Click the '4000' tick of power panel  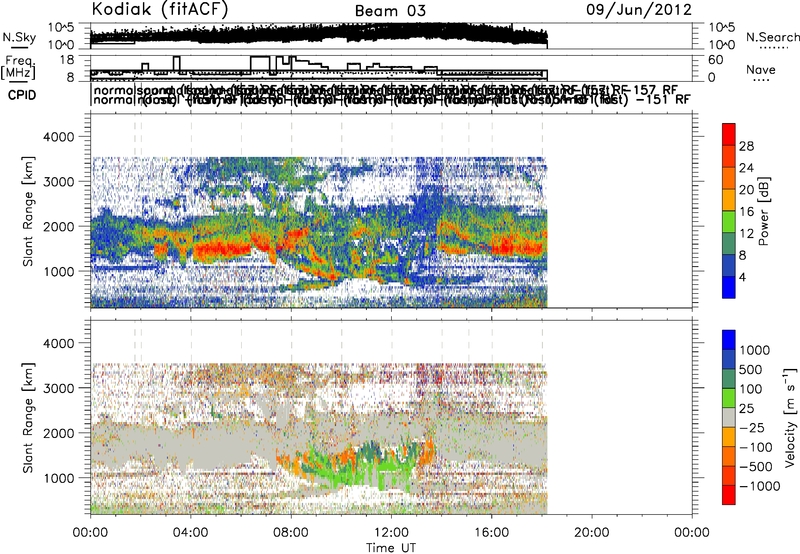pos(58,137)
